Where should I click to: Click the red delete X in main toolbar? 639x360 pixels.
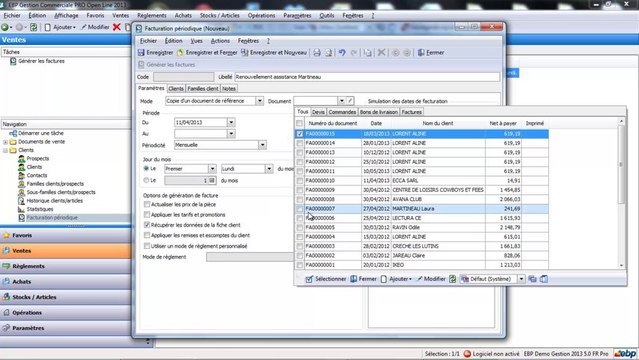click(x=117, y=27)
